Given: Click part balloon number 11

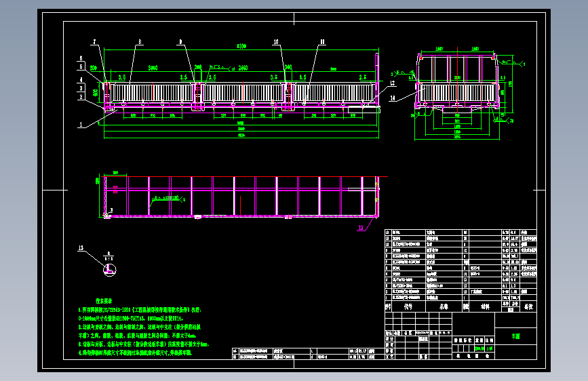Looking at the screenshot, I should click(x=323, y=42).
